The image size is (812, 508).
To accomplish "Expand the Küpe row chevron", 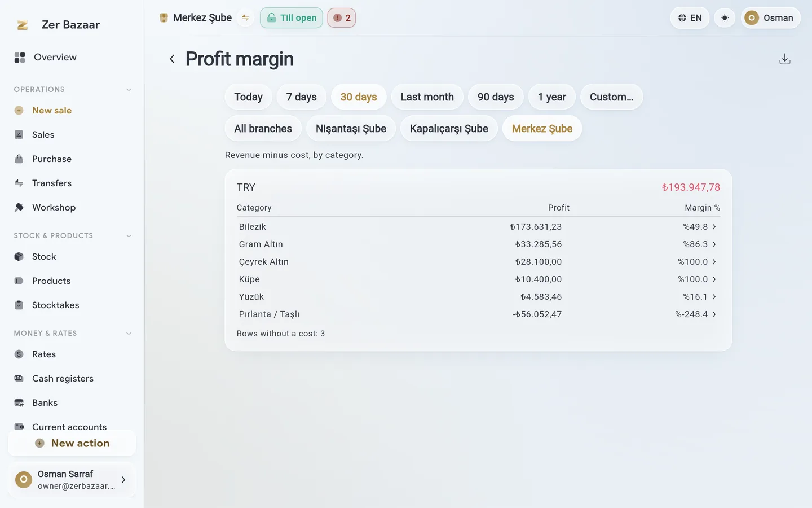I will tap(714, 279).
